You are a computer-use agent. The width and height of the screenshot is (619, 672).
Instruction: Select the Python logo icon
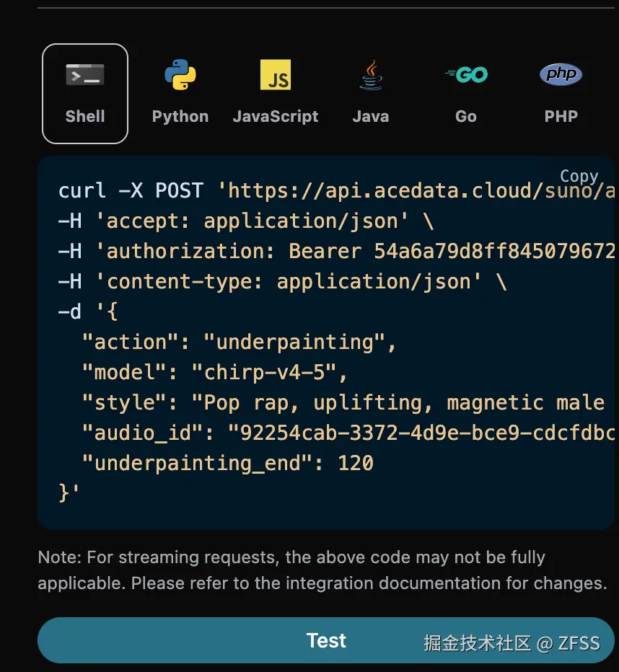(180, 74)
